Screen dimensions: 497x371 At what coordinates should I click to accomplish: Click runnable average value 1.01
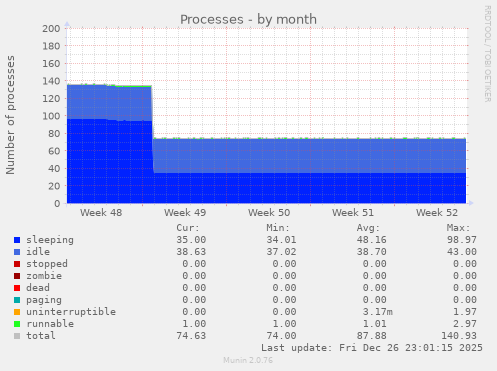click(375, 324)
